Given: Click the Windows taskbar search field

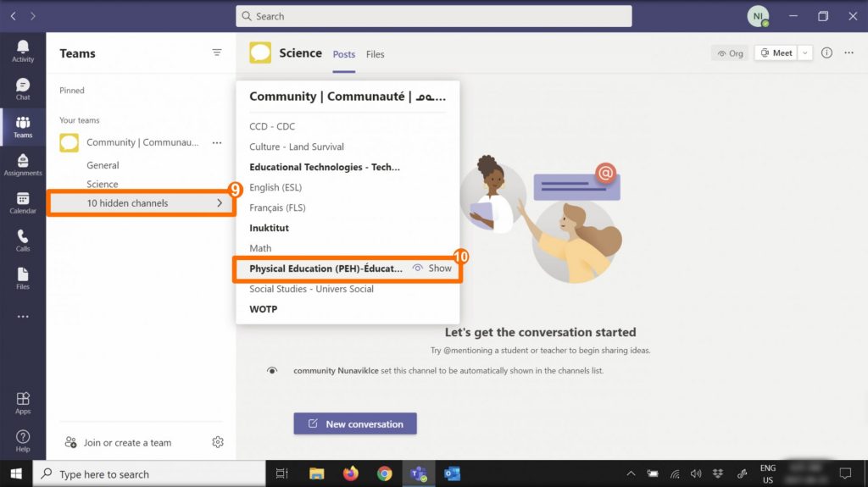Looking at the screenshot, I should (x=149, y=473).
